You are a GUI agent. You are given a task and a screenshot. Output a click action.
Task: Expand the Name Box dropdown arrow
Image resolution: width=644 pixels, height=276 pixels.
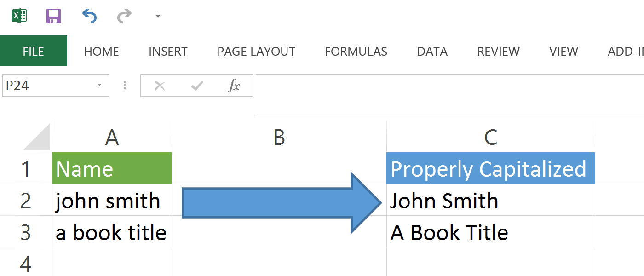click(x=99, y=86)
